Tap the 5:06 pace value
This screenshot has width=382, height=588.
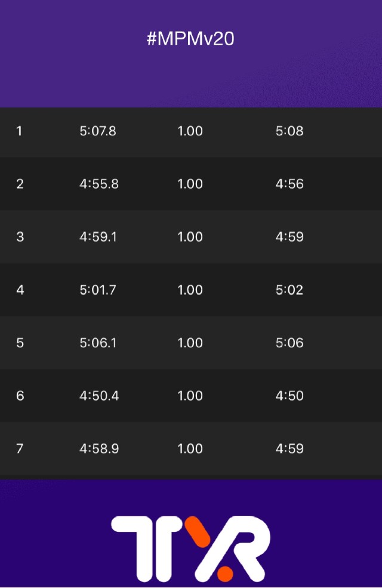[289, 343]
